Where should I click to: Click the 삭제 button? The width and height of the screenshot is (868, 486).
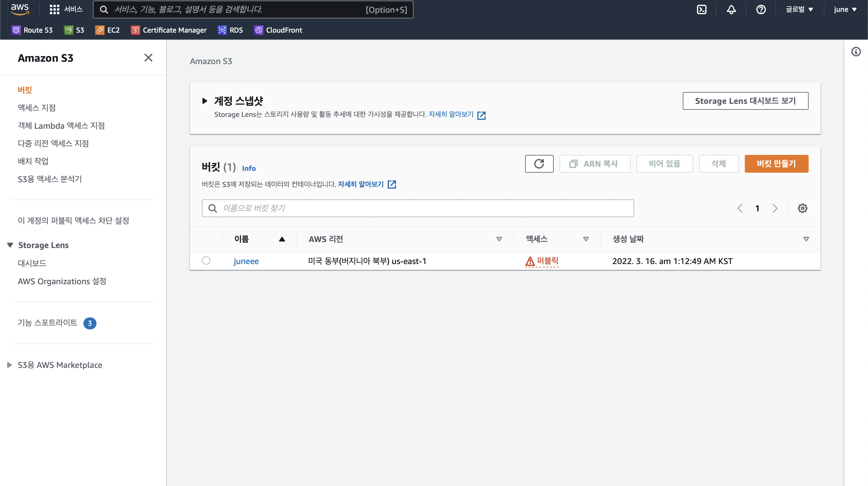click(718, 164)
